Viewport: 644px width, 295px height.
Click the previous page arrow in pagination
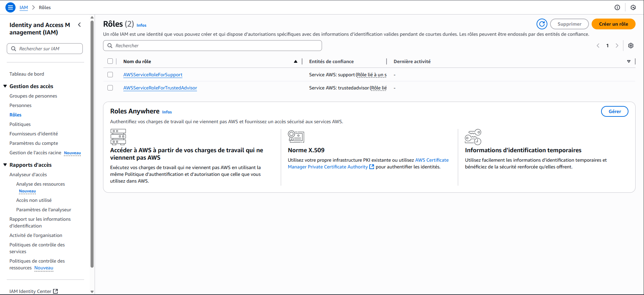click(598, 46)
